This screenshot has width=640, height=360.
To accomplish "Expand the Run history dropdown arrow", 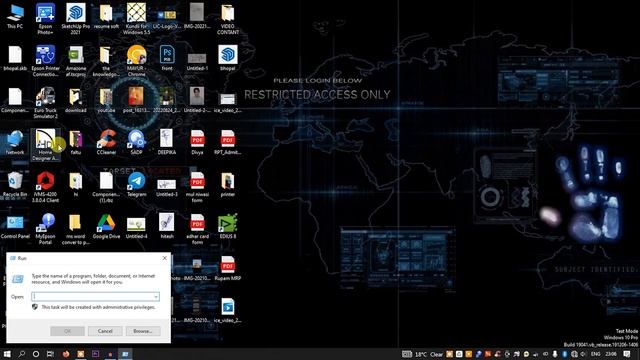I will [156, 297].
